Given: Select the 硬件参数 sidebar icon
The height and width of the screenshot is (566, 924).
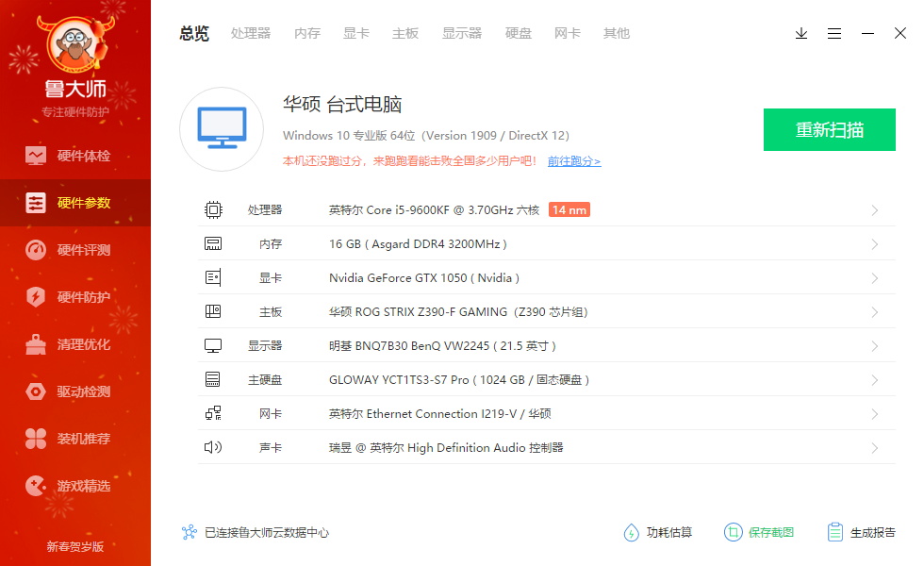Looking at the screenshot, I should (x=36, y=203).
